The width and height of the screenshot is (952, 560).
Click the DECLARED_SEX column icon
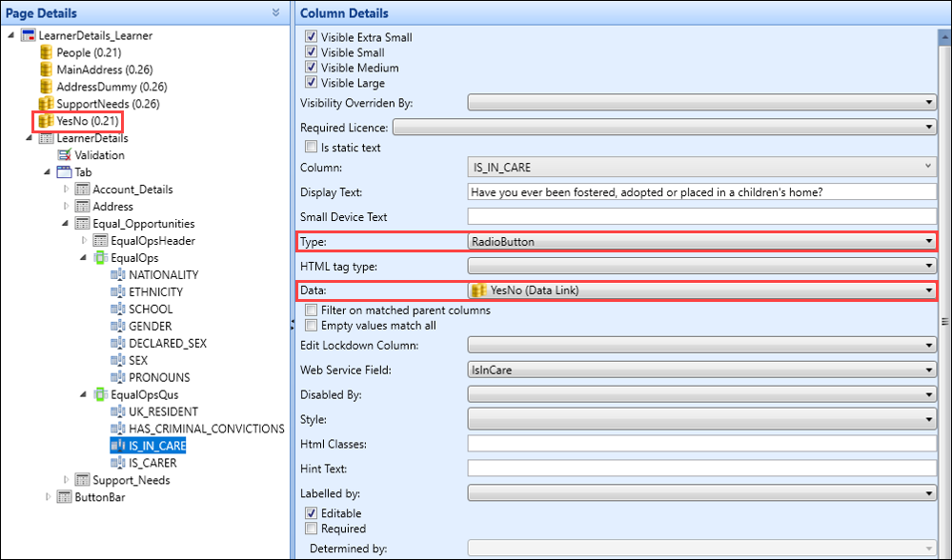click(x=118, y=343)
